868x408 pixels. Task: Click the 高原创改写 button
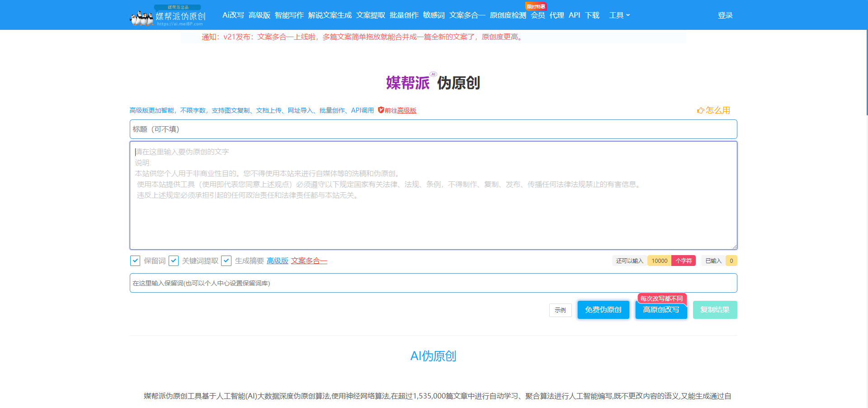tap(661, 310)
